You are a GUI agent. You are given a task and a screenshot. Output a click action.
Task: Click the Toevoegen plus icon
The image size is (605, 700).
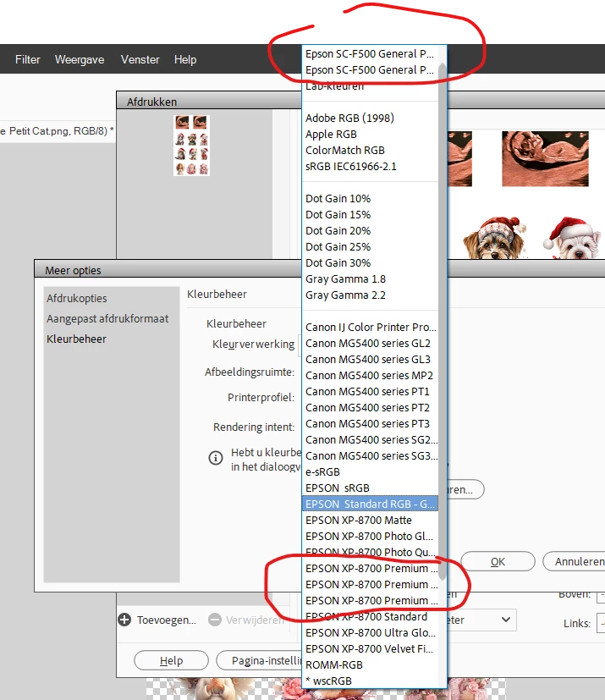click(x=124, y=620)
